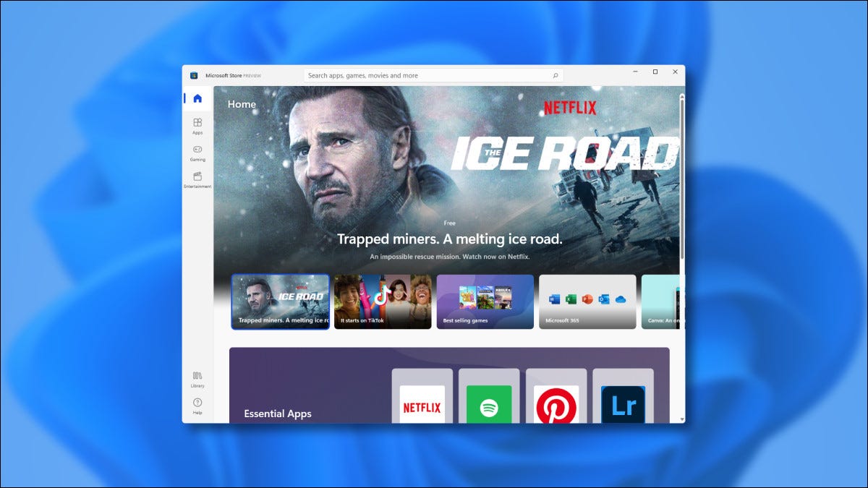
Task: Open the Apps section in sidebar
Action: (x=197, y=127)
